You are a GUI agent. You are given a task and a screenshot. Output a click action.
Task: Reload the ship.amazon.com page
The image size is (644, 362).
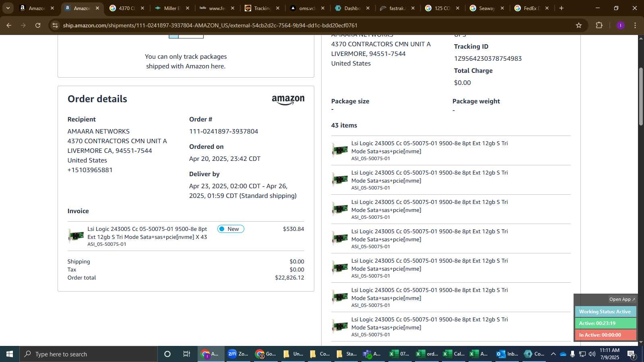(38, 25)
